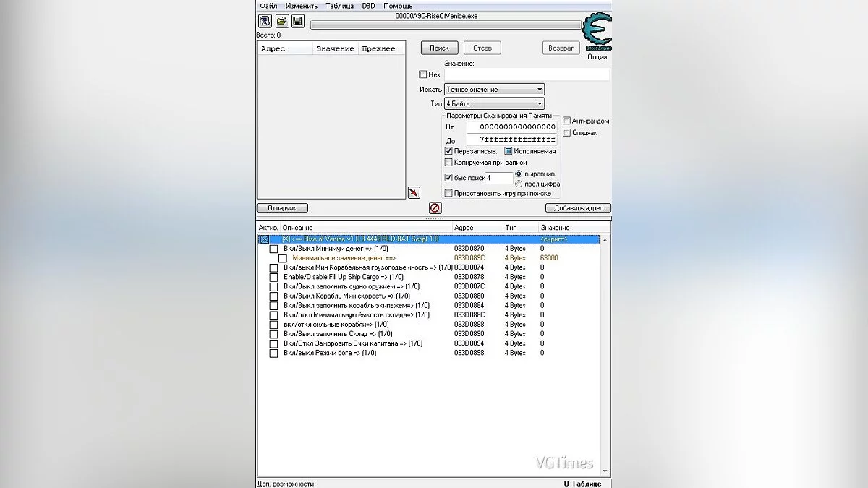Open the process list computer icon
Image resolution: width=868 pixels, height=488 pixels.
264,22
